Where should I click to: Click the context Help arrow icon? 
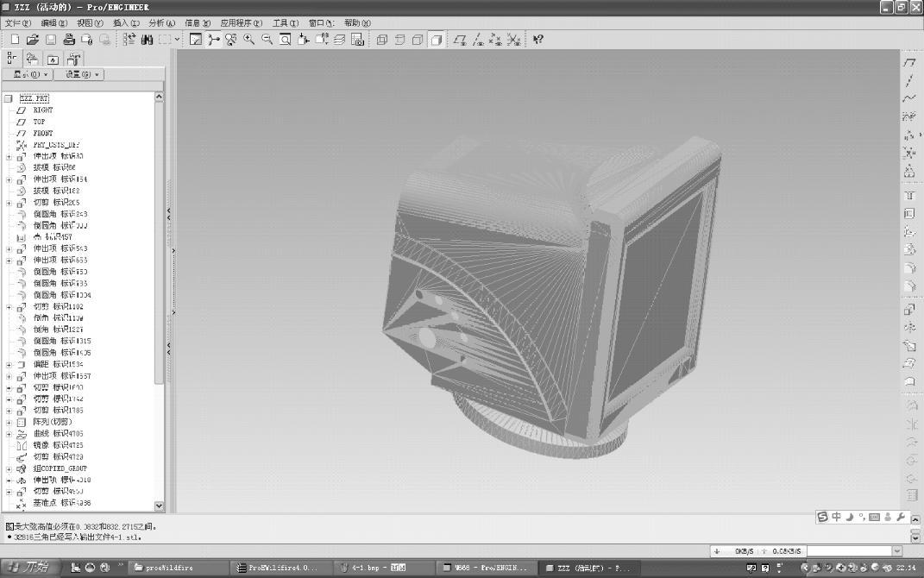pyautogui.click(x=538, y=40)
